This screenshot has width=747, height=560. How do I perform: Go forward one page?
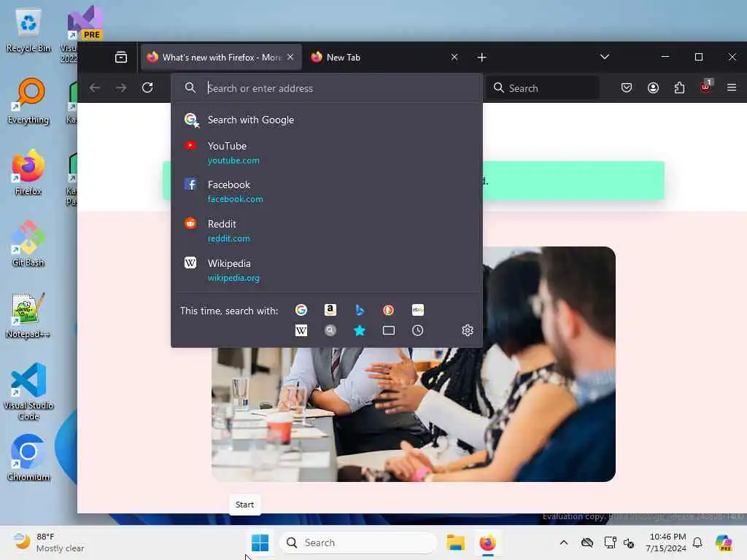coord(121,87)
